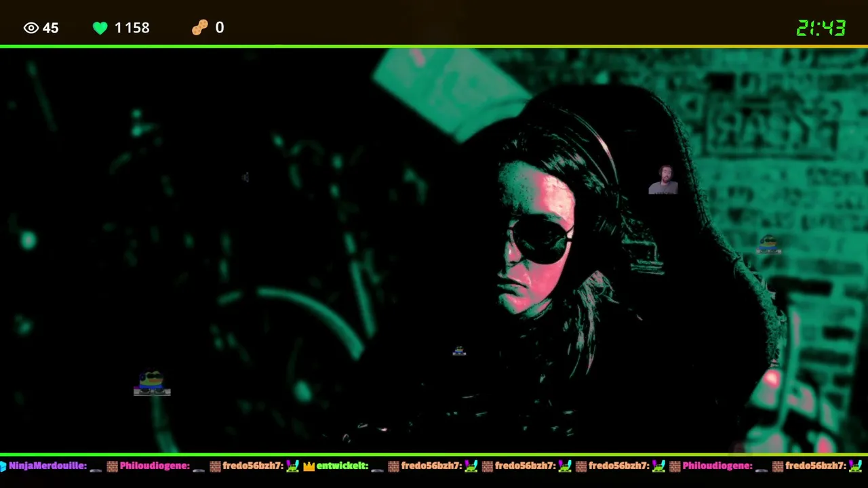Click the green heart followers icon

click(x=100, y=28)
